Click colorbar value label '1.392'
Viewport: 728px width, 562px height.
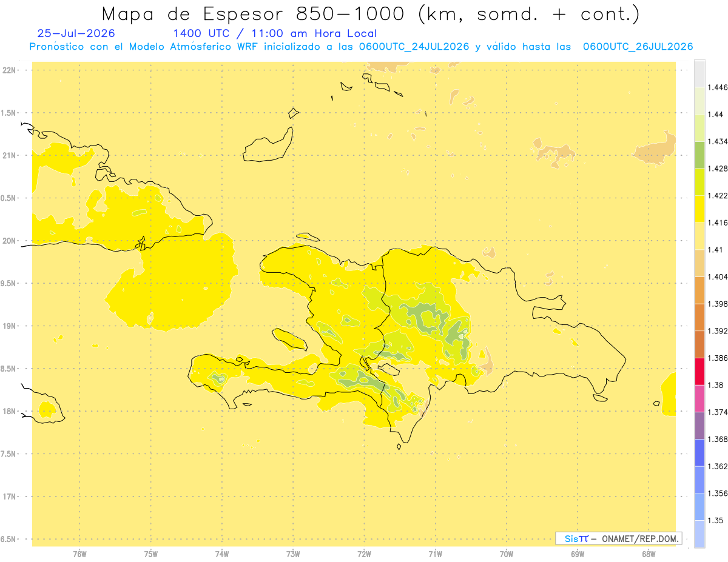(718, 331)
